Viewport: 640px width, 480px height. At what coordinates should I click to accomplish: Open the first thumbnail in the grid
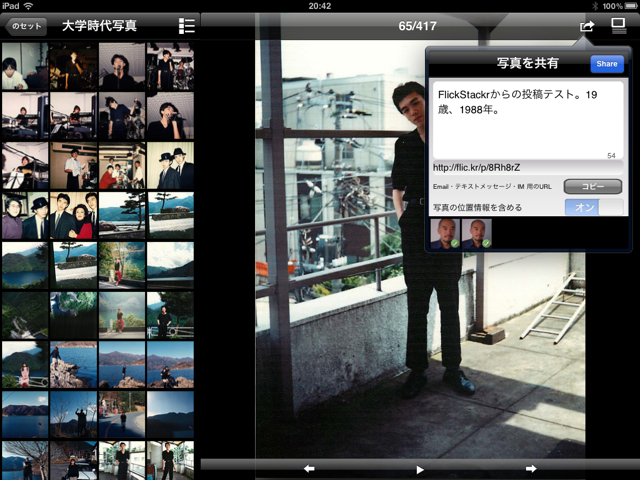tap(24, 66)
